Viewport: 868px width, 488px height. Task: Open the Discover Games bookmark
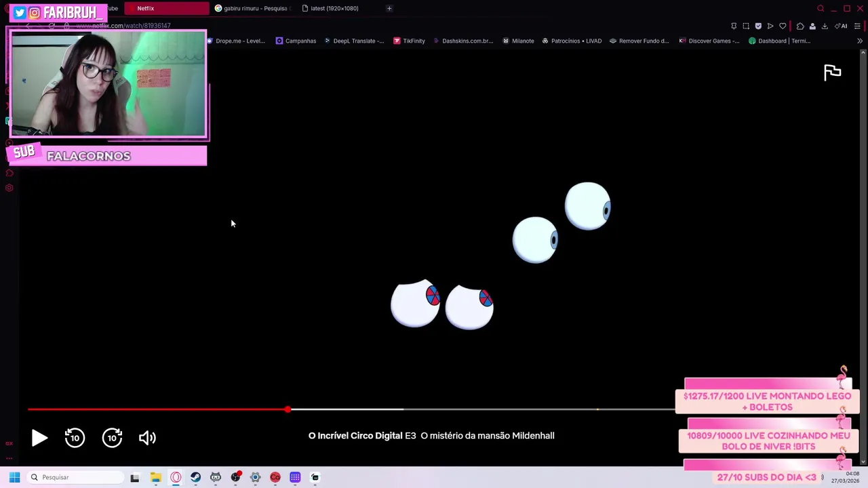point(709,41)
